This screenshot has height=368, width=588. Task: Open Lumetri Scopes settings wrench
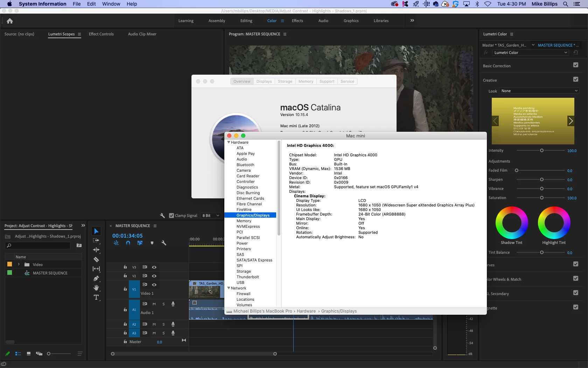coord(162,216)
